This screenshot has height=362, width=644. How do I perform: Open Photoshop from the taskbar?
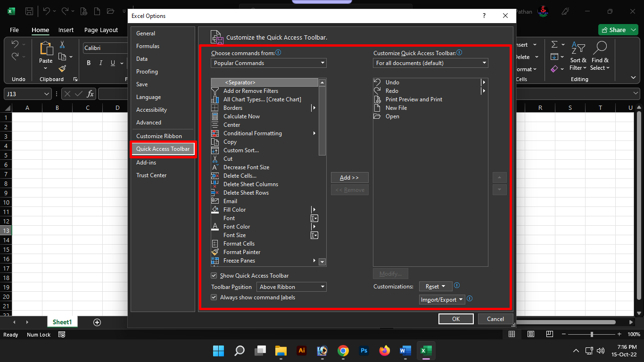point(364,351)
